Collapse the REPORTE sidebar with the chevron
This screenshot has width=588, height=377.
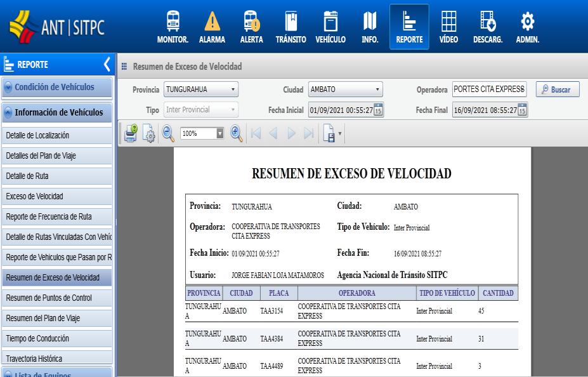tap(107, 65)
